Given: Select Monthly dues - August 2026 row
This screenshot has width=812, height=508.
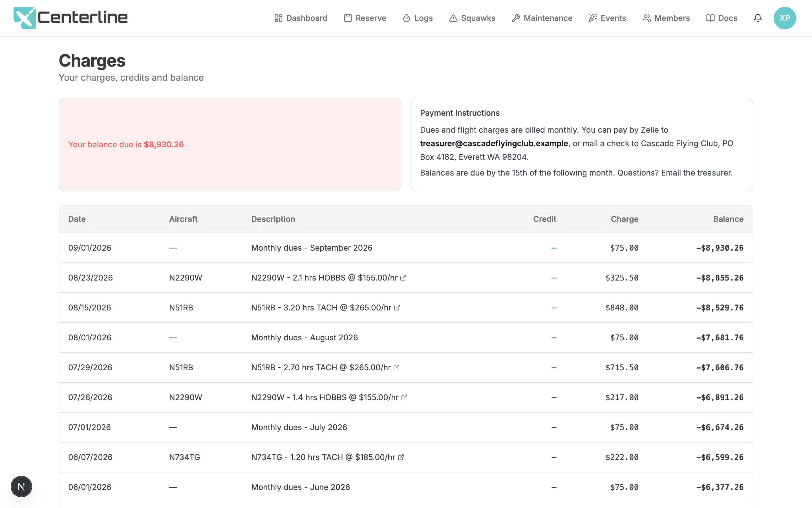Looking at the screenshot, I should click(406, 338).
